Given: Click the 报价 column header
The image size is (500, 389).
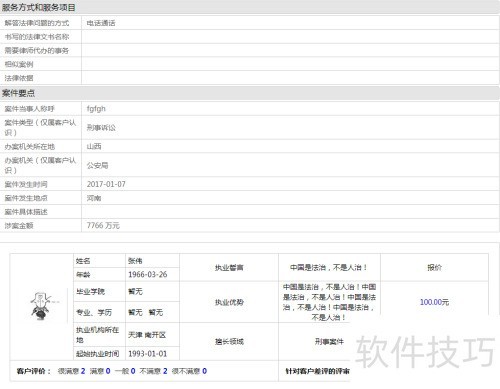Looking at the screenshot, I should tap(434, 267).
